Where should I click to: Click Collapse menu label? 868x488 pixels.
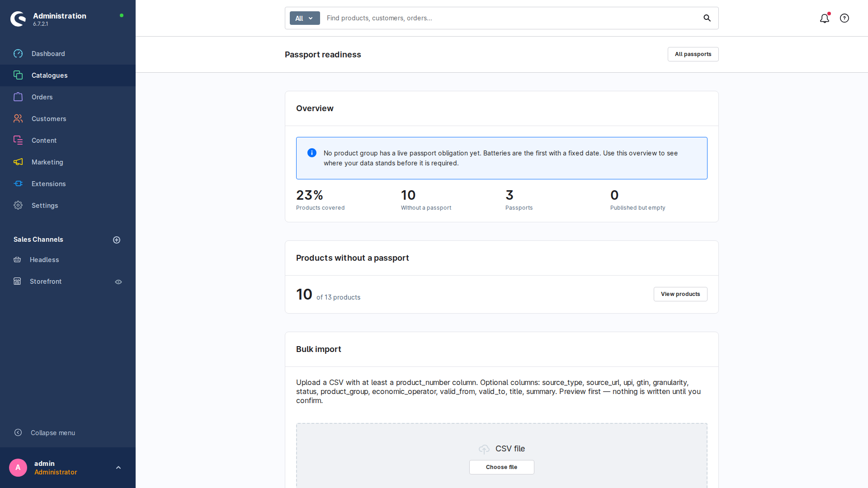pos(53,433)
